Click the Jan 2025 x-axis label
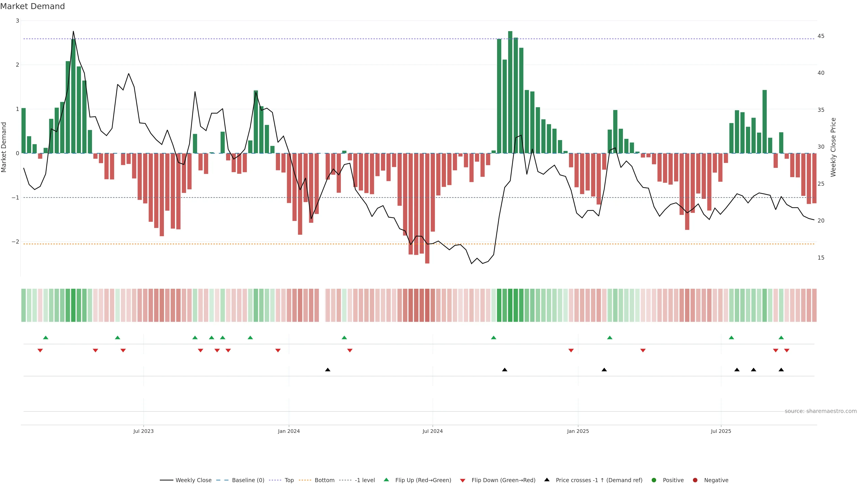Screen dimensions: 868x488 pos(578,432)
